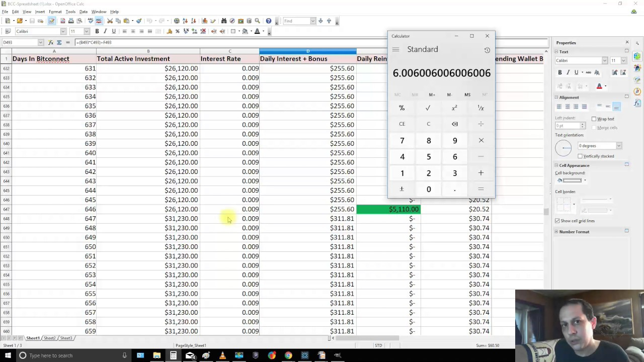The height and width of the screenshot is (362, 644).
Task: Open the calculator hamburger menu
Action: [x=396, y=49]
